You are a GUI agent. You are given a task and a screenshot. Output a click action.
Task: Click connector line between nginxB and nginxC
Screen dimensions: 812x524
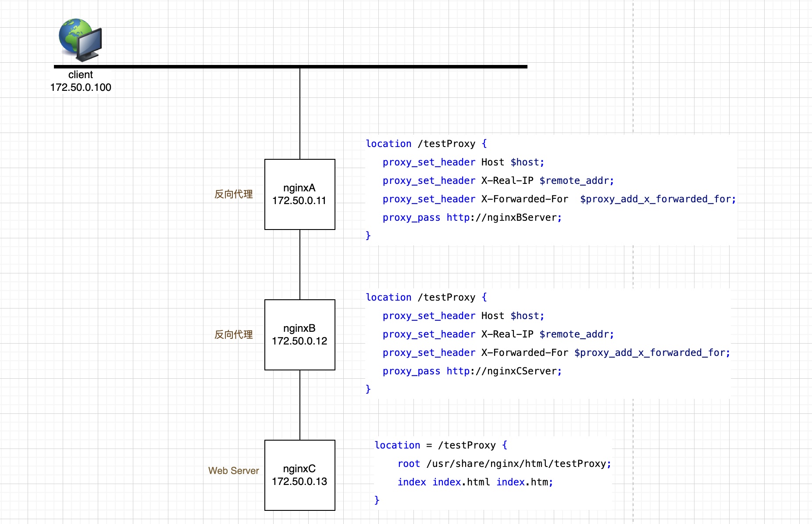tap(300, 405)
